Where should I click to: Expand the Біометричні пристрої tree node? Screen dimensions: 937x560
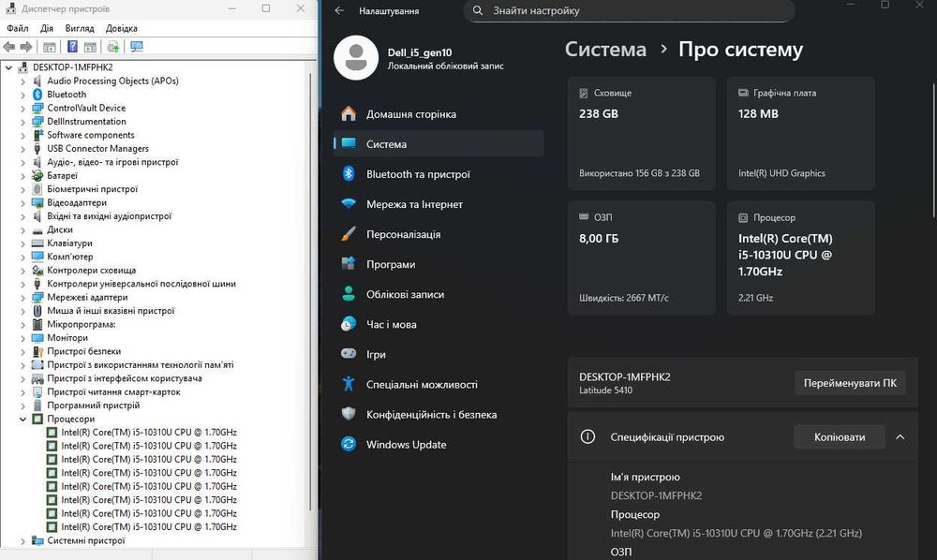22,189
